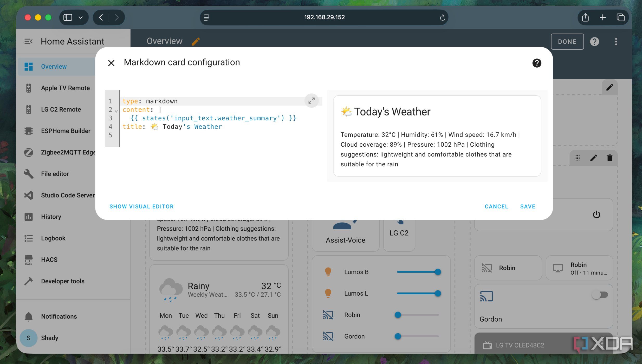The width and height of the screenshot is (642, 364).
Task: Toggle the power button on the card
Action: point(596,215)
